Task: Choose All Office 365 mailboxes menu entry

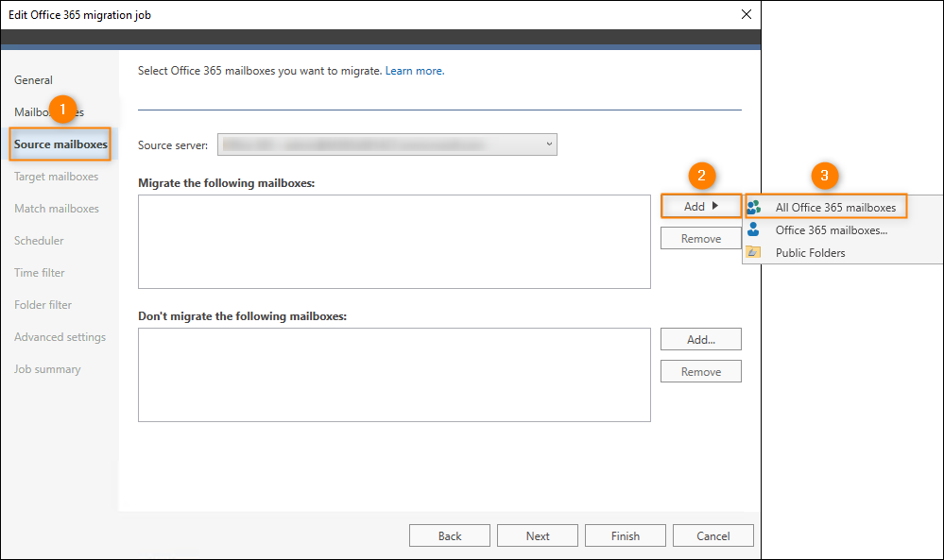Action: click(x=835, y=208)
